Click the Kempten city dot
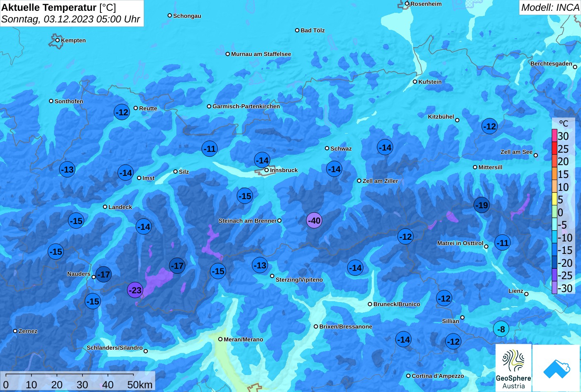581x392 pixels. click(58, 40)
